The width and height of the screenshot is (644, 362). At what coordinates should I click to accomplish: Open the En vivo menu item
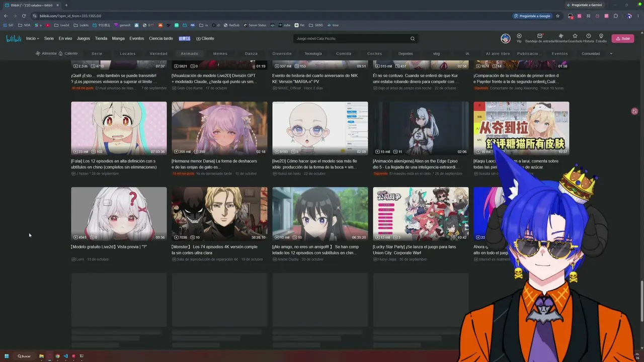(65, 39)
